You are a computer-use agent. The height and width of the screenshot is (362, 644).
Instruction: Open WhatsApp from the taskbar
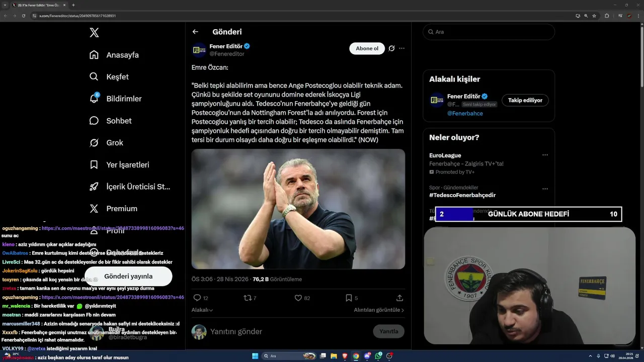378,356
